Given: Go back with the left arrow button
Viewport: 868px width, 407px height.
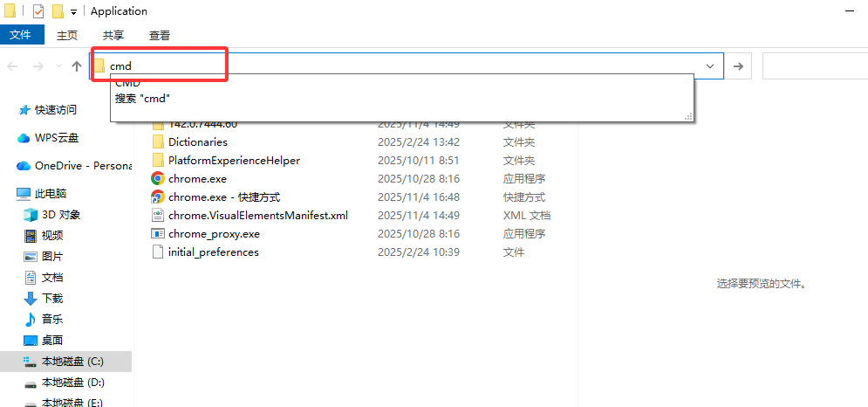Looking at the screenshot, I should (13, 66).
